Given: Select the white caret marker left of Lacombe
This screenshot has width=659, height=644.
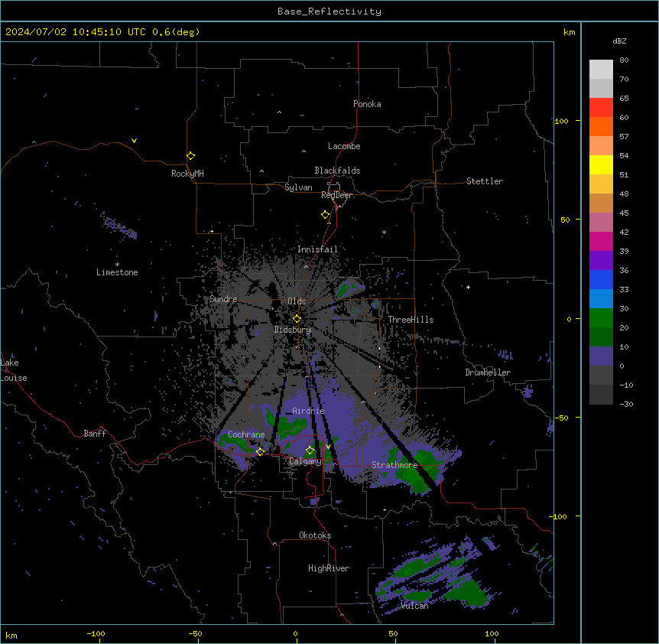Looking at the screenshot, I should click(x=304, y=151).
